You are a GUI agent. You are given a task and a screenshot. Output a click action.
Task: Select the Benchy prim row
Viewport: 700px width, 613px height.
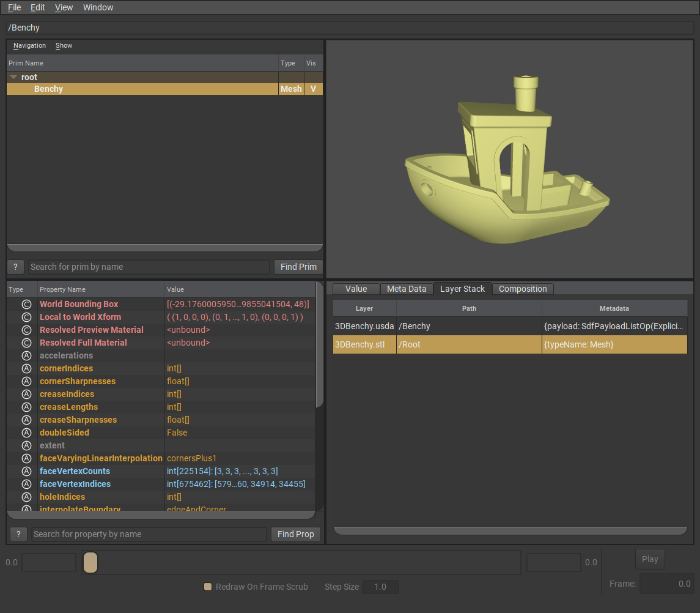[x=164, y=89]
